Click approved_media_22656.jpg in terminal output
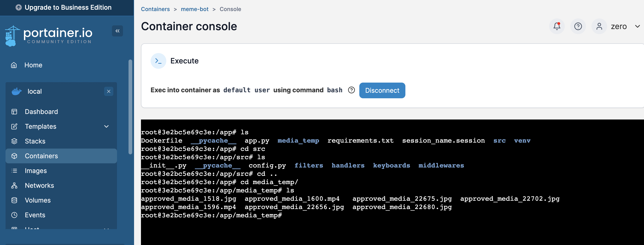 [294, 207]
